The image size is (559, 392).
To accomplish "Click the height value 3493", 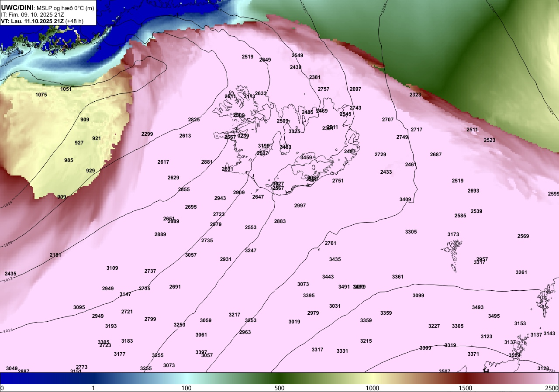I will pyautogui.click(x=478, y=307).
